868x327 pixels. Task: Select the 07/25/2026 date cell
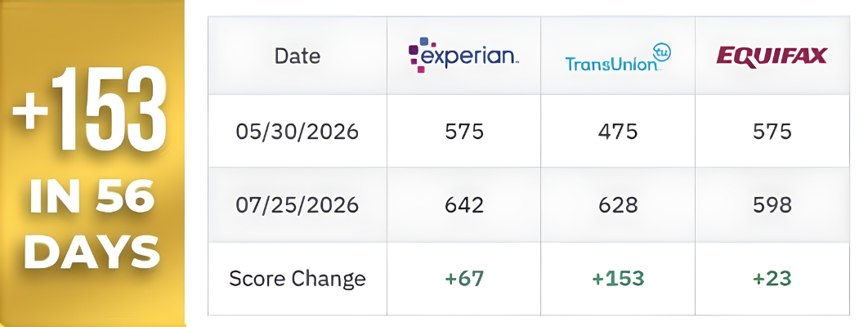[298, 205]
